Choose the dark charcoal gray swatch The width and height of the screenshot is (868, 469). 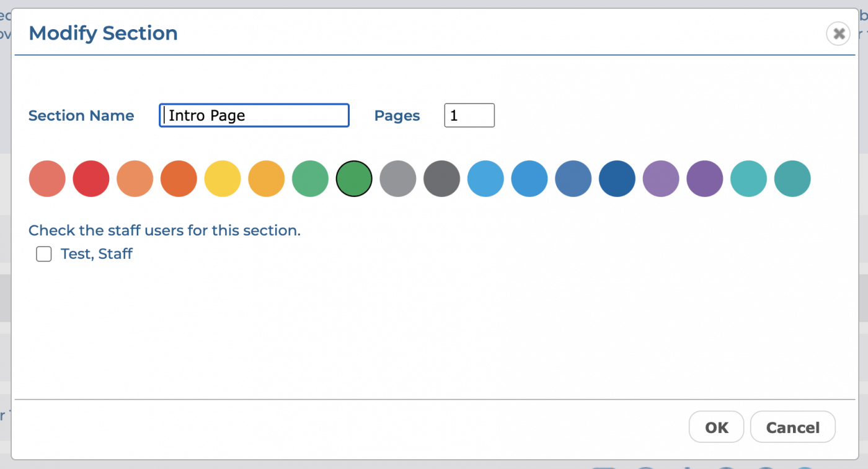tap(441, 179)
